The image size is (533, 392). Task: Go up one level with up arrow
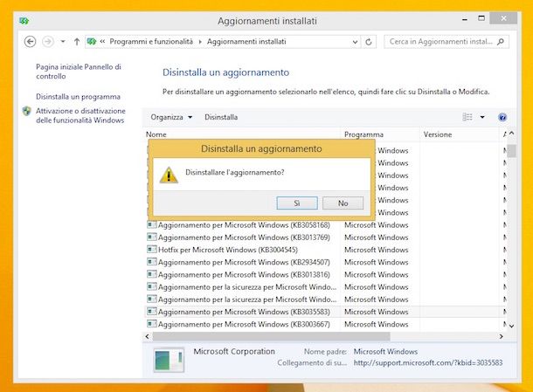(77, 42)
